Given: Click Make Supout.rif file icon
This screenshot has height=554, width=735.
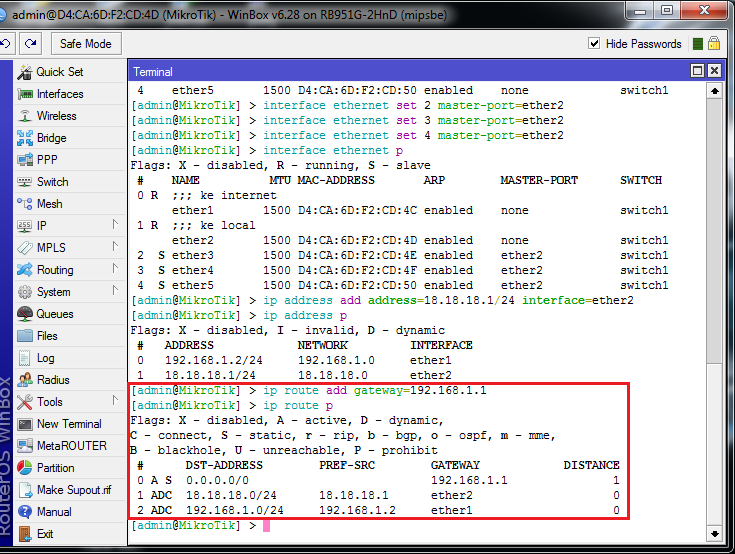Looking at the screenshot, I should click(x=25, y=490).
